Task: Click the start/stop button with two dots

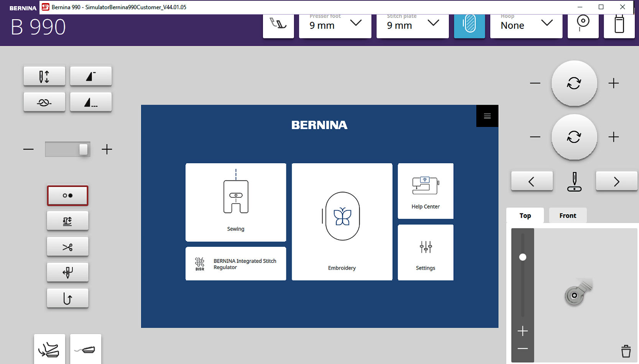Action: [x=67, y=195]
